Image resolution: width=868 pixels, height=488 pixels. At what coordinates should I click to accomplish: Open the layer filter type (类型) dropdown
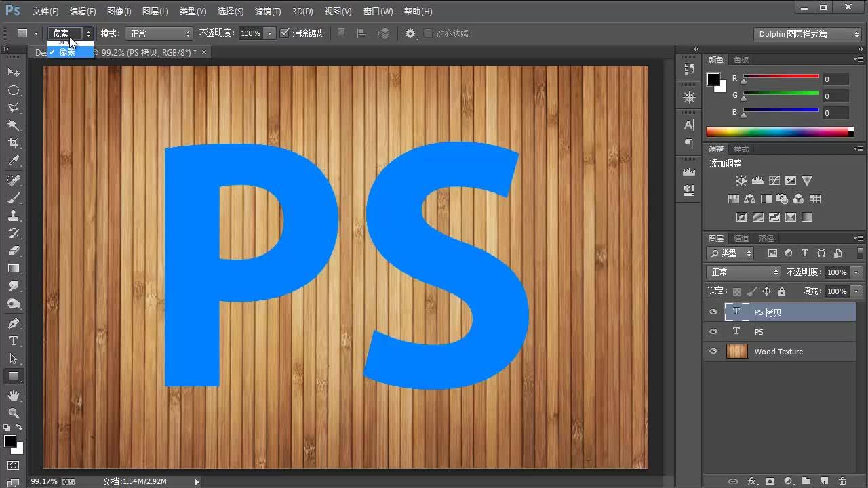[730, 253]
